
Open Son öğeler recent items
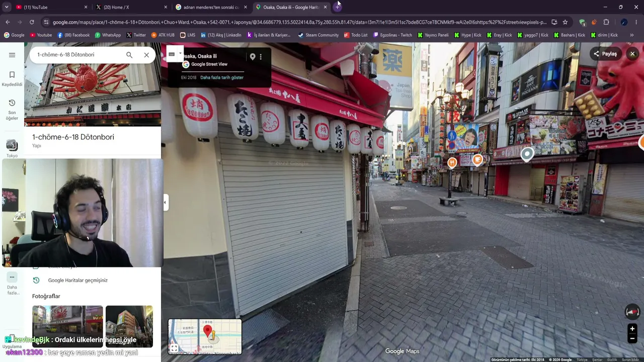[12, 109]
